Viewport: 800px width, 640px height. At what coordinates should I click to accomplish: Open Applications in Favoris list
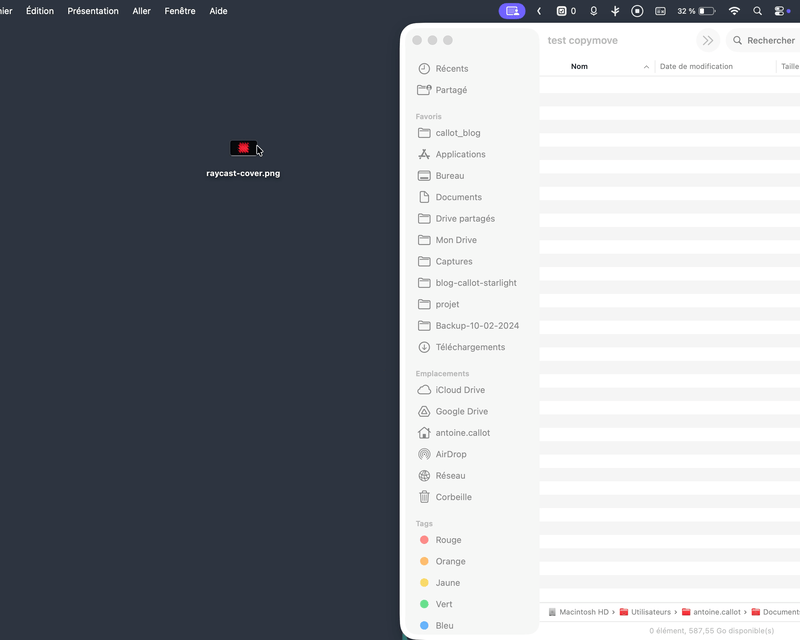pyautogui.click(x=460, y=154)
